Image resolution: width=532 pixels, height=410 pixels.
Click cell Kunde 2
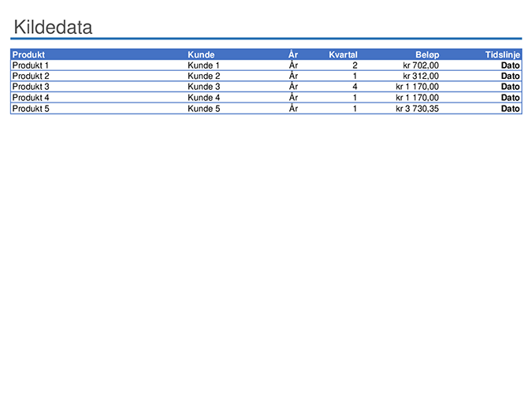[x=204, y=76]
